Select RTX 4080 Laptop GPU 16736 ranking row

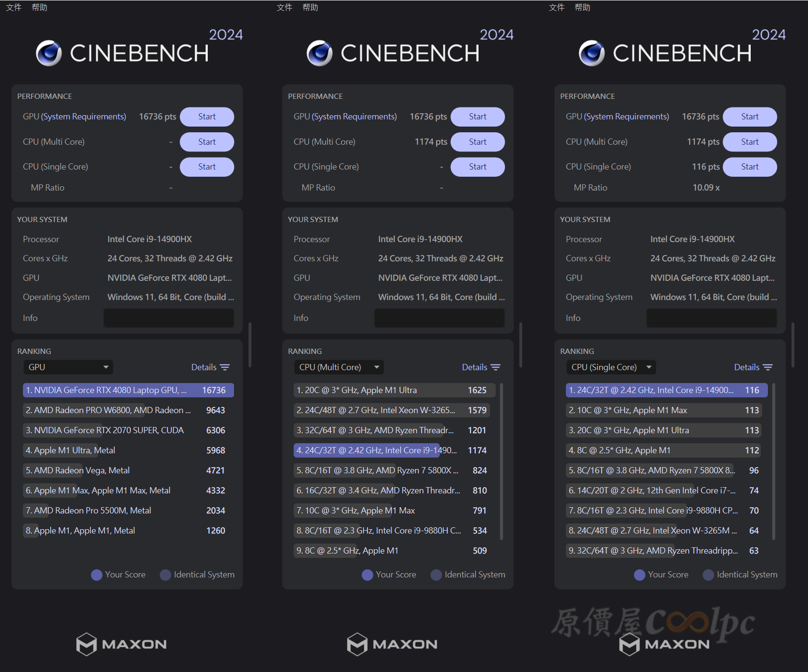[x=128, y=390]
